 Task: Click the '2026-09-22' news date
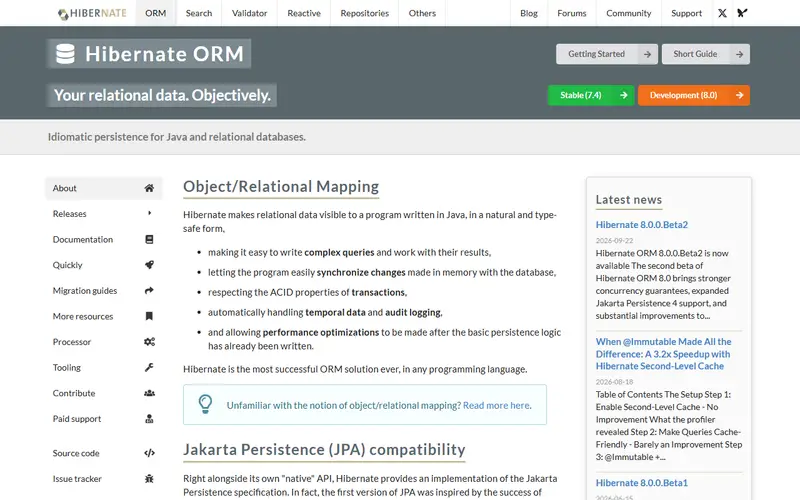click(614, 240)
